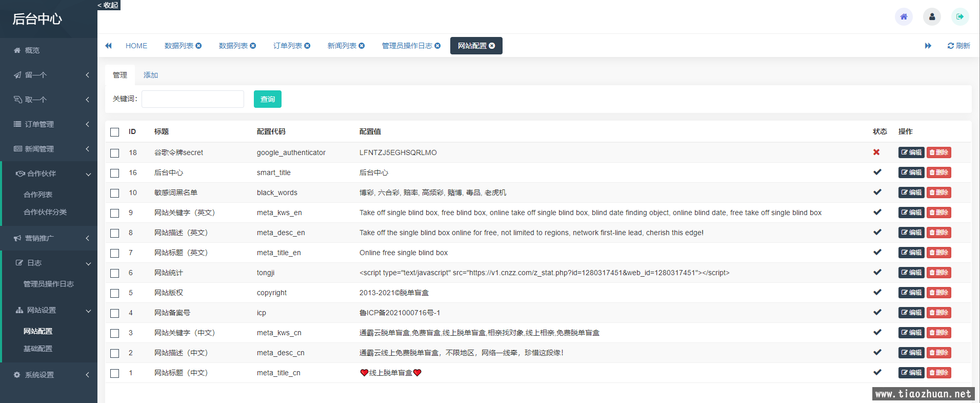Toggle the checkmark status of black_words row

coord(877,192)
